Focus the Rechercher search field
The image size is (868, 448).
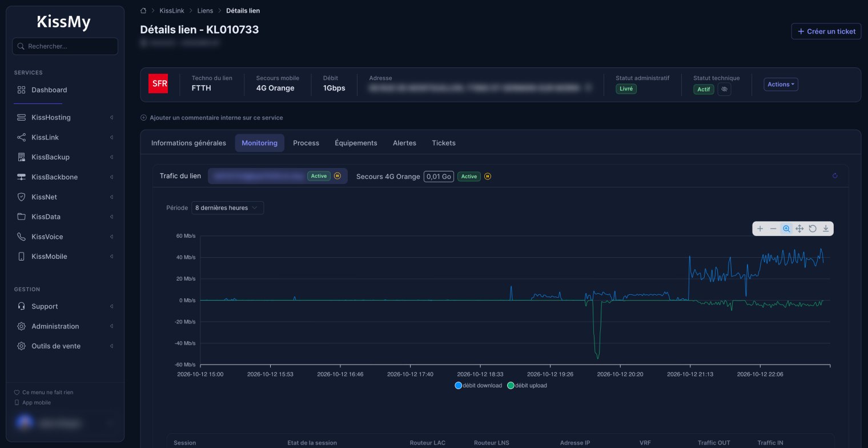(x=65, y=46)
